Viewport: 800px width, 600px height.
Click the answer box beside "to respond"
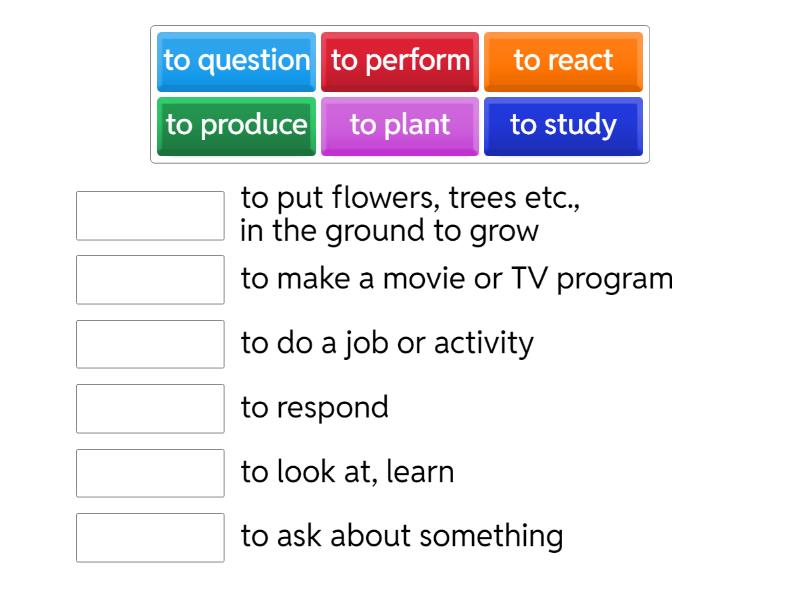150,408
